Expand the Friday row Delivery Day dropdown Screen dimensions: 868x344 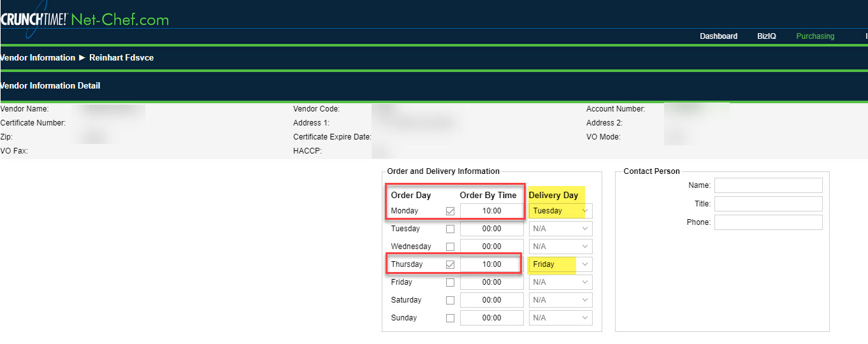tap(560, 282)
